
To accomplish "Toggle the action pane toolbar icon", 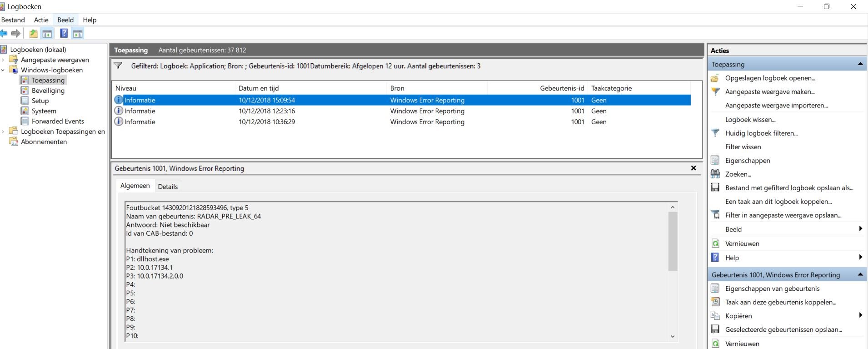I will pyautogui.click(x=78, y=33).
